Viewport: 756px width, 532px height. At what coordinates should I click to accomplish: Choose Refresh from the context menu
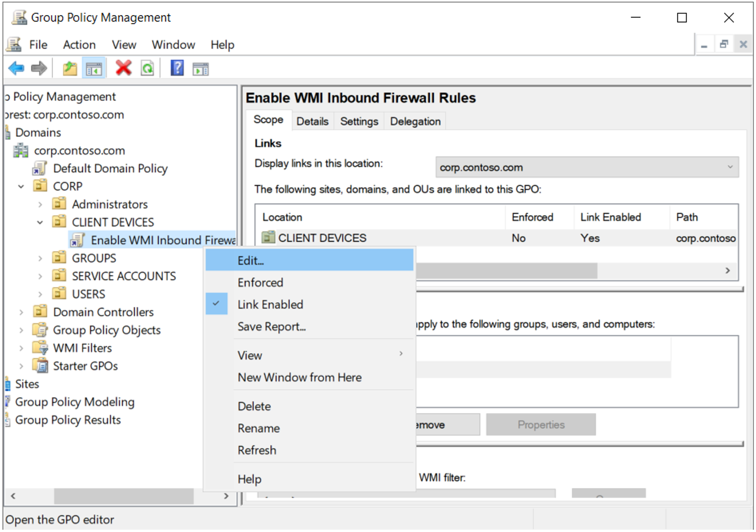click(309, 450)
